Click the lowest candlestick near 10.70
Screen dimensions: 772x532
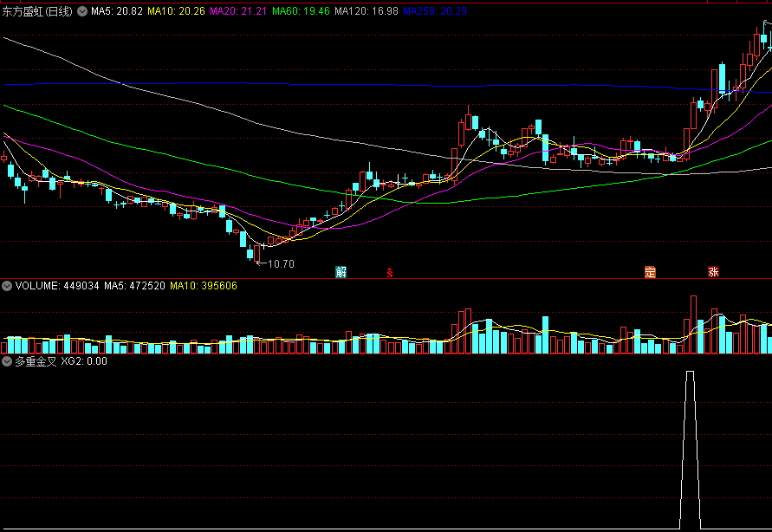(x=256, y=254)
